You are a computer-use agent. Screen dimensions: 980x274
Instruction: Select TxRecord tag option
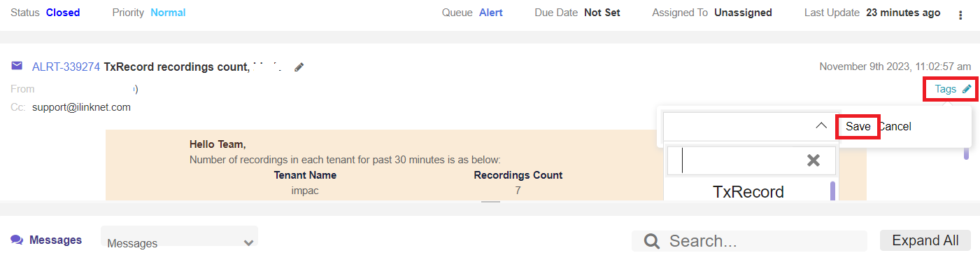[x=748, y=191]
